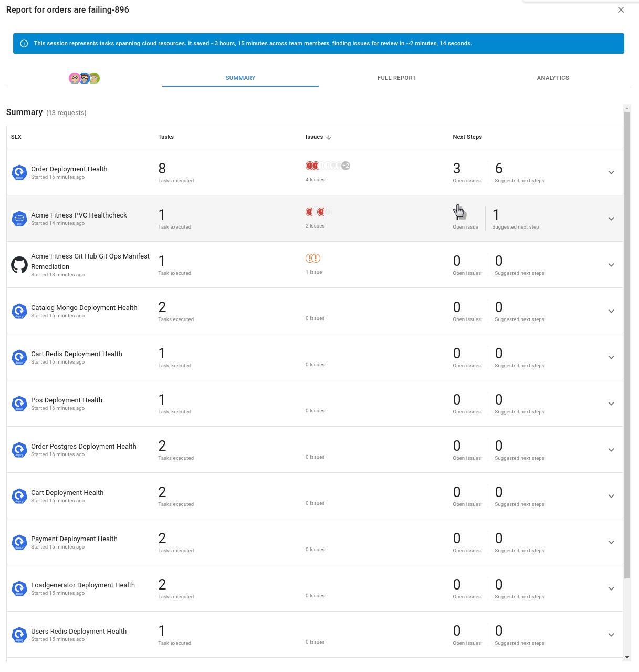Click issue severity icons for Order Deployment Health
This screenshot has width=639, height=672.
pos(328,166)
